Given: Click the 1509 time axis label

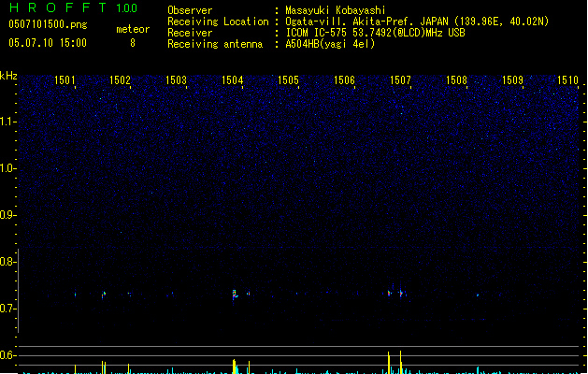Looking at the screenshot, I should pos(512,80).
